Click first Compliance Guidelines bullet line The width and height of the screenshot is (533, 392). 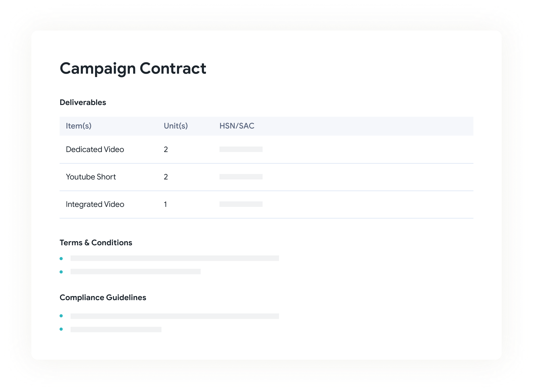pyautogui.click(x=175, y=316)
